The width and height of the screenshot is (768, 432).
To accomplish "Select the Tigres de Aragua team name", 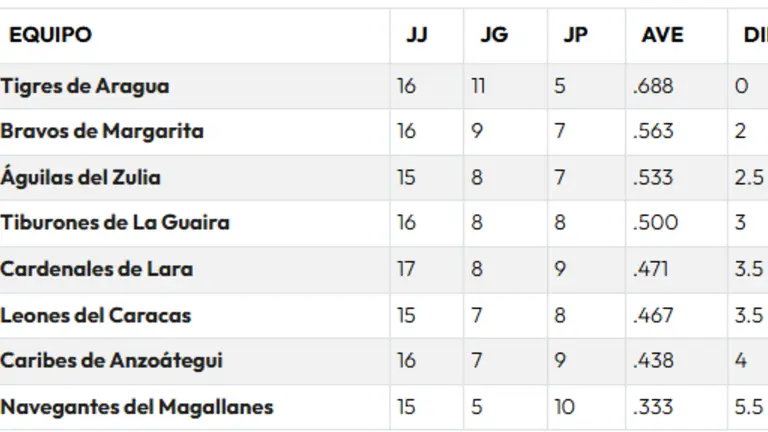I will (x=85, y=86).
